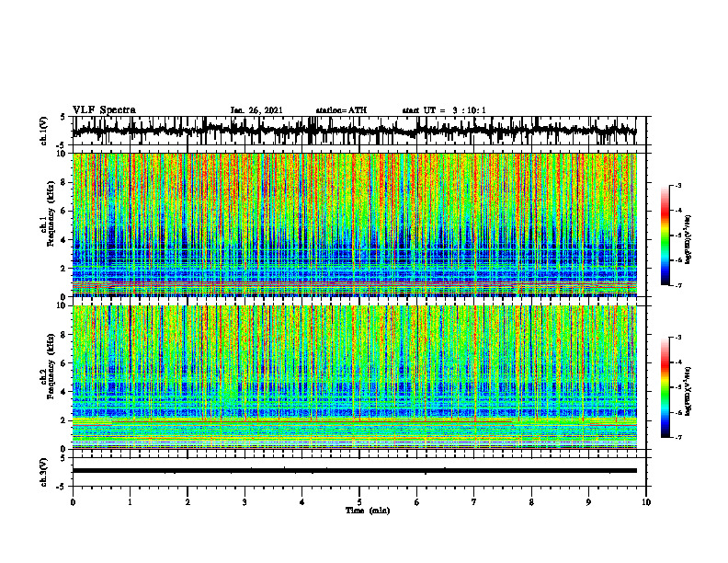Image resolution: width=728 pixels, height=563 pixels.
Task: Click the "ch.3(V)" axis label
Action: pos(44,472)
